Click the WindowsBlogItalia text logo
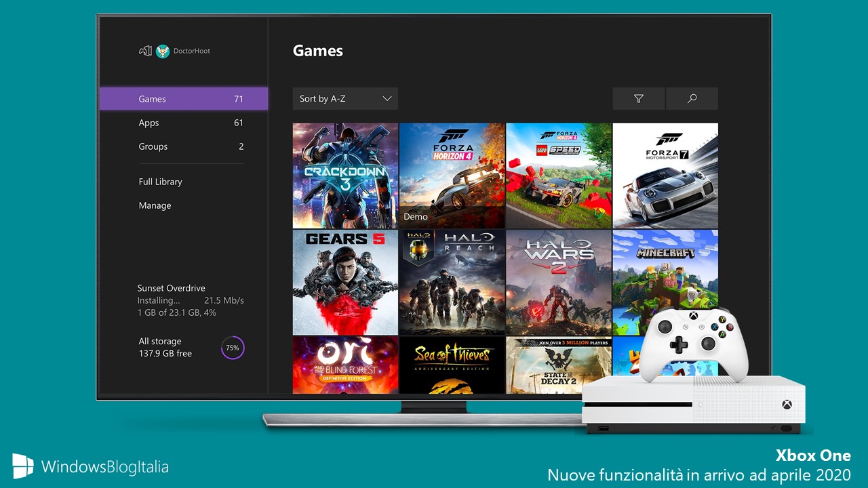Viewport: 868px width, 488px height. coord(104,467)
